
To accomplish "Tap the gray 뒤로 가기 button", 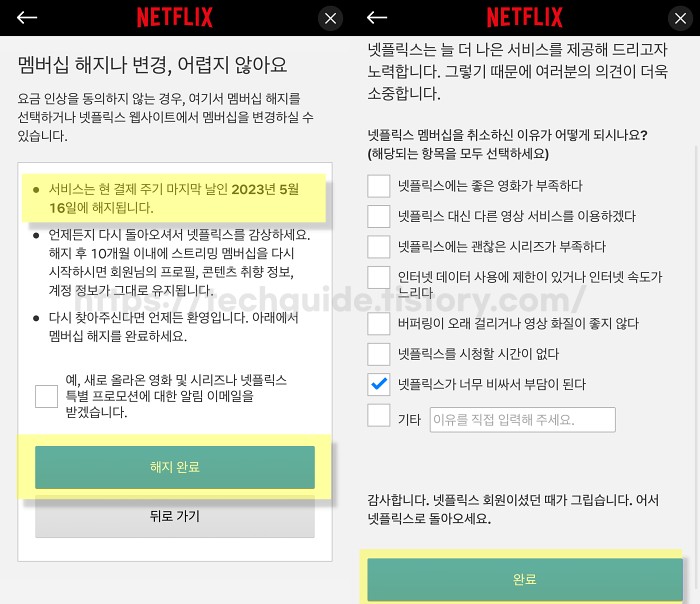I will tap(175, 517).
